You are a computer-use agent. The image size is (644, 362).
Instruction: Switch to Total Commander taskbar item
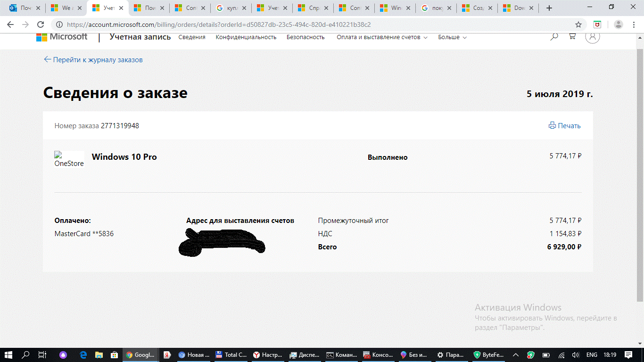coord(231,354)
